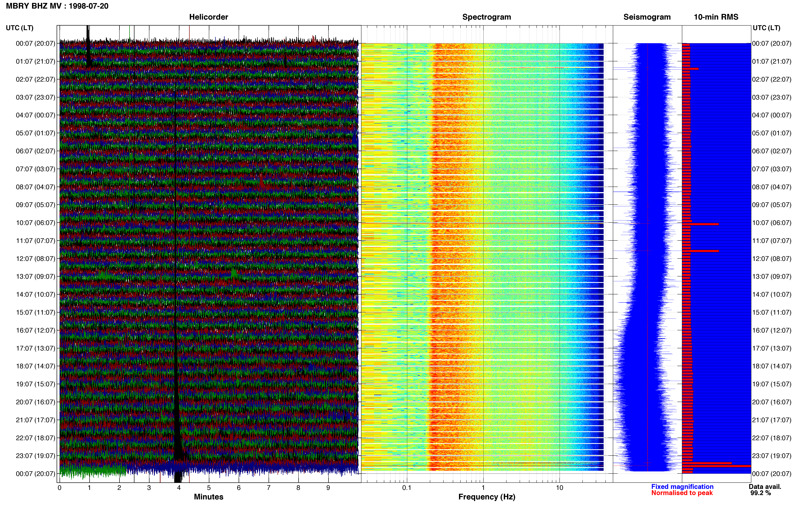Click the 99.2 % availability value
This screenshot has height=508, width=812.
tap(761, 493)
